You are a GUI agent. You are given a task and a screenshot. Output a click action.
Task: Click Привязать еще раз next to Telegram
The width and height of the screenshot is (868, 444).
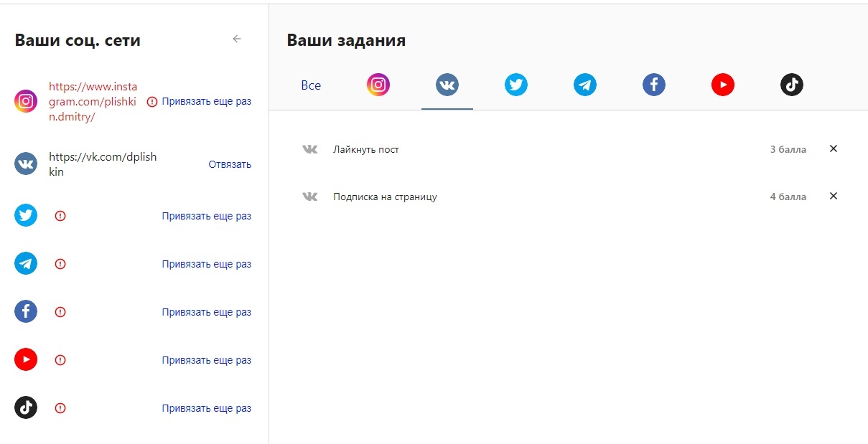click(x=206, y=264)
